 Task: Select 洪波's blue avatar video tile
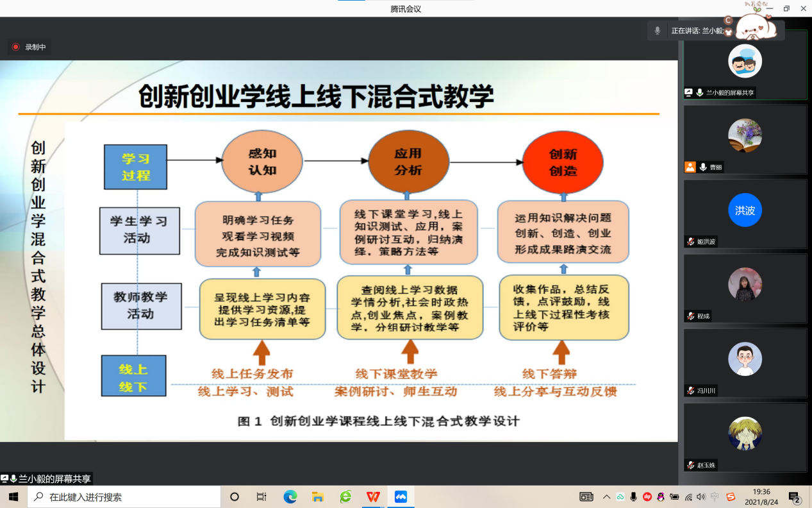tap(745, 210)
